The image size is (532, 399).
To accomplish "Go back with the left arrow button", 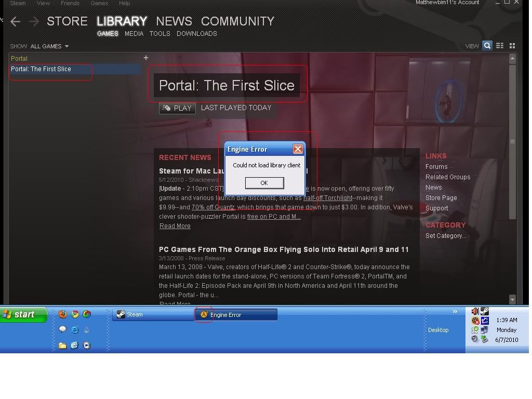I will [x=15, y=22].
